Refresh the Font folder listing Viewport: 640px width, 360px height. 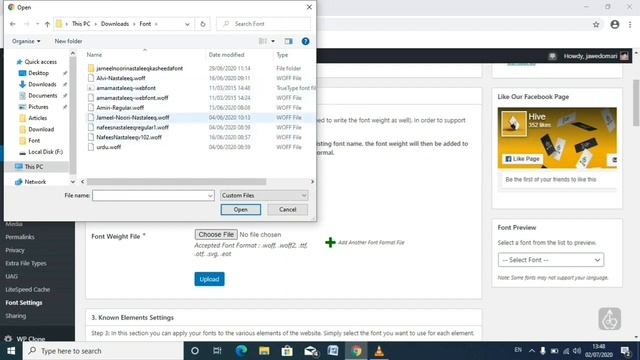coord(203,24)
